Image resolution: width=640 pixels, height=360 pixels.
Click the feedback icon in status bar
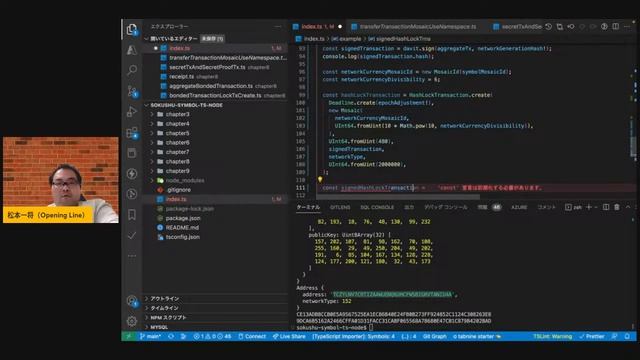[x=615, y=336]
